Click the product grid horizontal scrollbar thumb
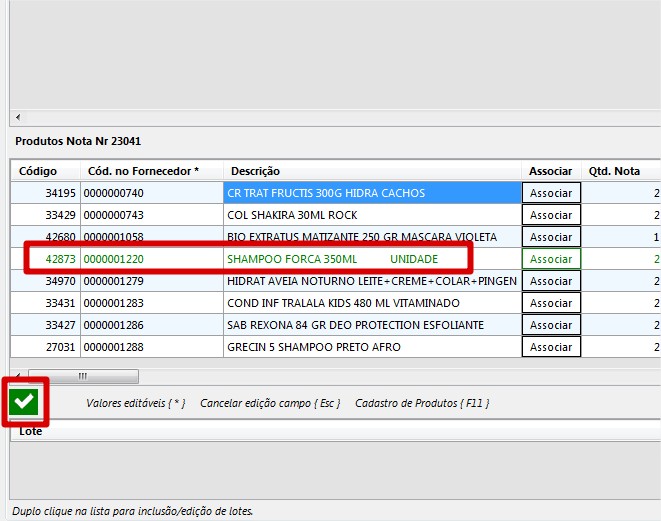This screenshot has width=661, height=521. pos(82,376)
